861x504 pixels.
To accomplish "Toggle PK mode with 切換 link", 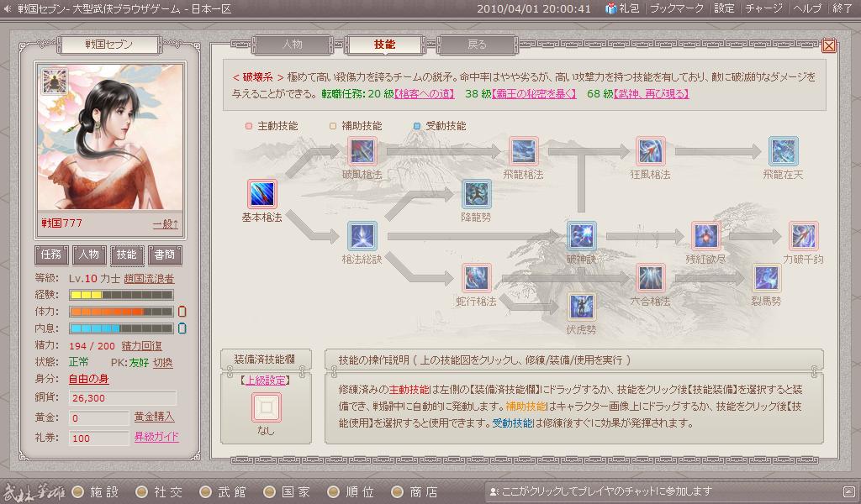I will pyautogui.click(x=162, y=363).
